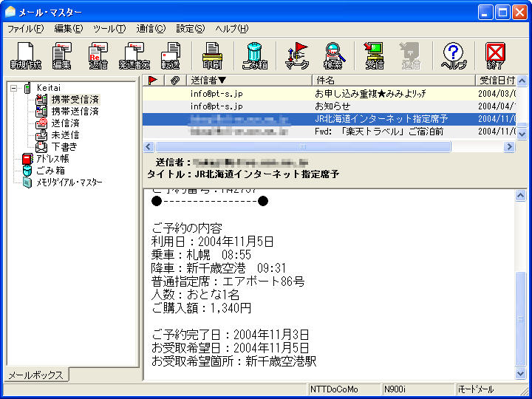Image resolution: width=532 pixels, height=399 pixels.
Task: Click the 降車:新千歳空港 09:31 line
Action: [219, 268]
